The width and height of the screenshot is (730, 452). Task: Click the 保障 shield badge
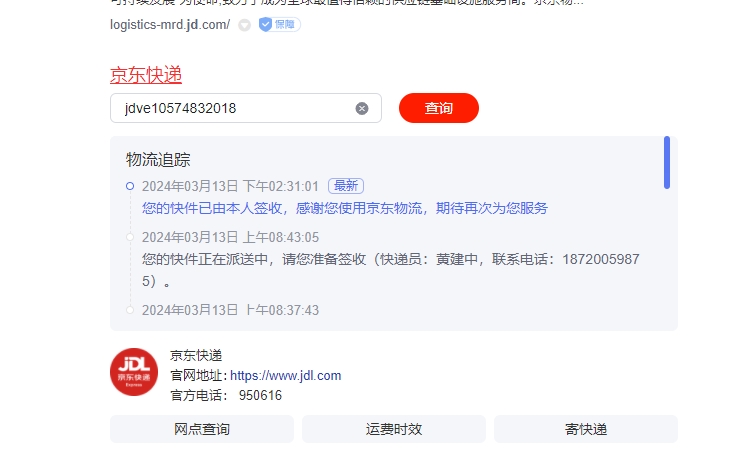tap(279, 24)
